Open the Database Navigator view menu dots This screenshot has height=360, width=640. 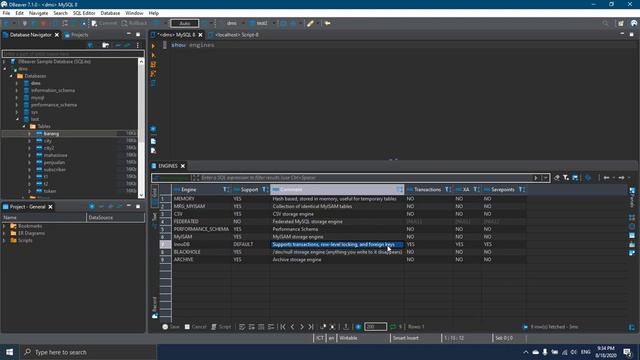(138, 45)
